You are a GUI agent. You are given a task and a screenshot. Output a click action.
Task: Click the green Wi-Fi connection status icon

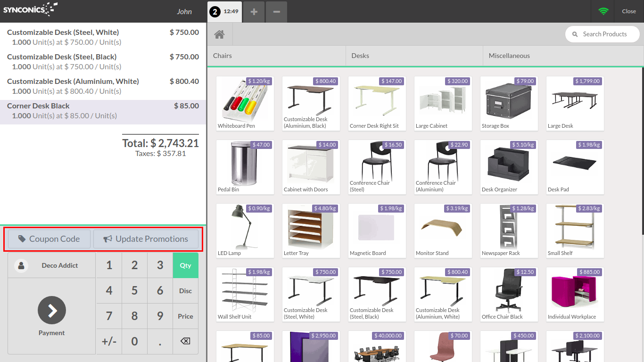tap(603, 11)
